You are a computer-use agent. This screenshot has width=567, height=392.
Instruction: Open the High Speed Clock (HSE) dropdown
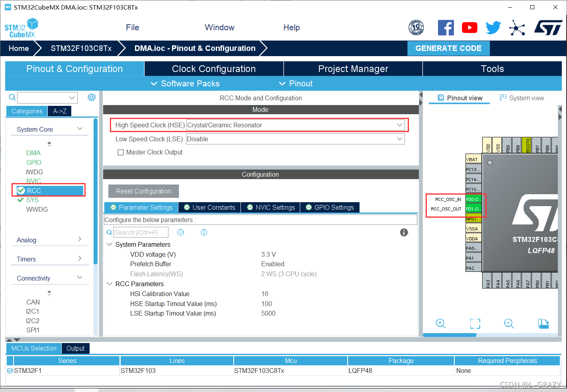(295, 125)
